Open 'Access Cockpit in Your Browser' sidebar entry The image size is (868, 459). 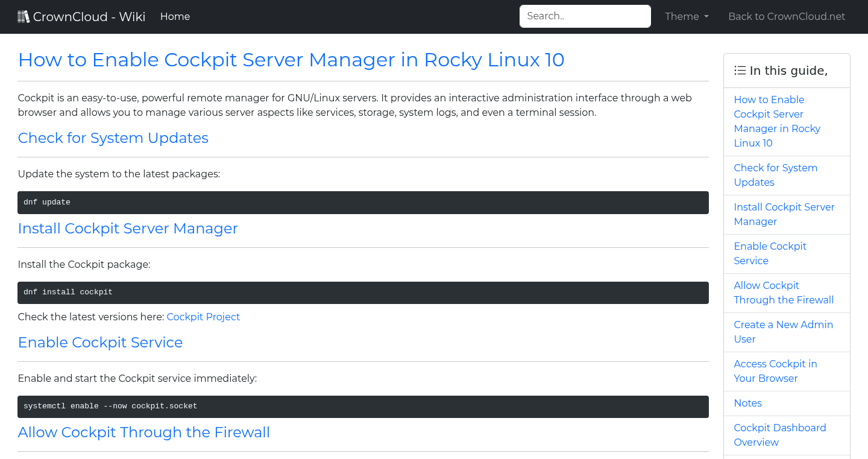[776, 371]
